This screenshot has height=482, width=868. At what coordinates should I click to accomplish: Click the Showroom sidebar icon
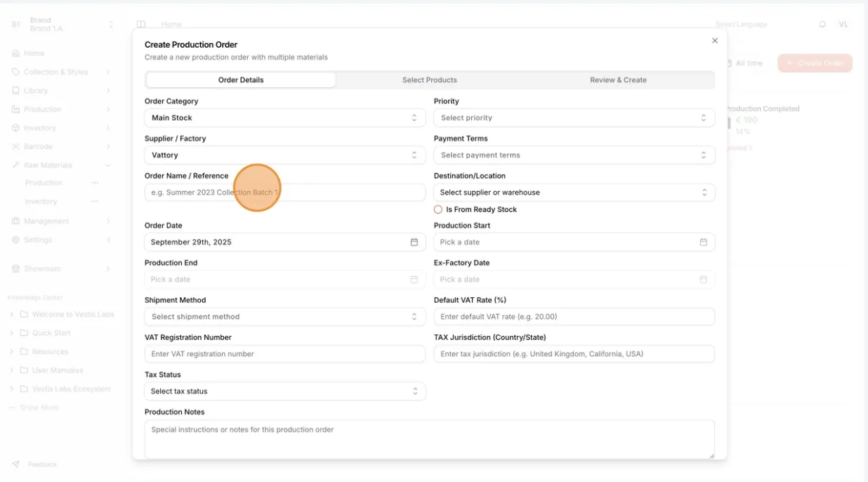pyautogui.click(x=16, y=269)
